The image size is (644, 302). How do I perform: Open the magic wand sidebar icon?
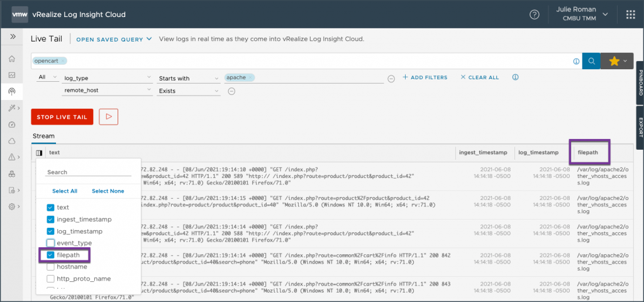[x=12, y=108]
